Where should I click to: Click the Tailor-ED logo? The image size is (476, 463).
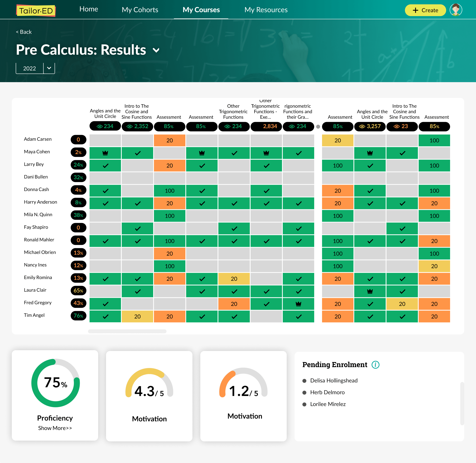(x=36, y=11)
